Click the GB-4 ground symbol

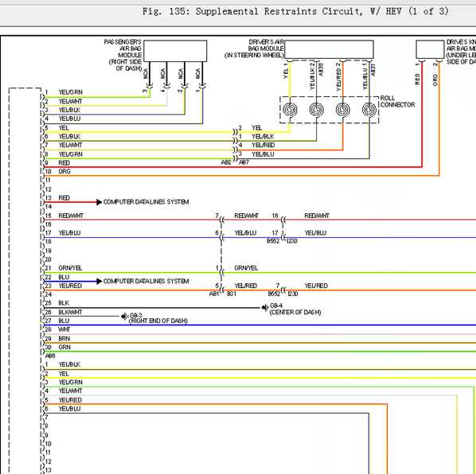click(x=265, y=308)
